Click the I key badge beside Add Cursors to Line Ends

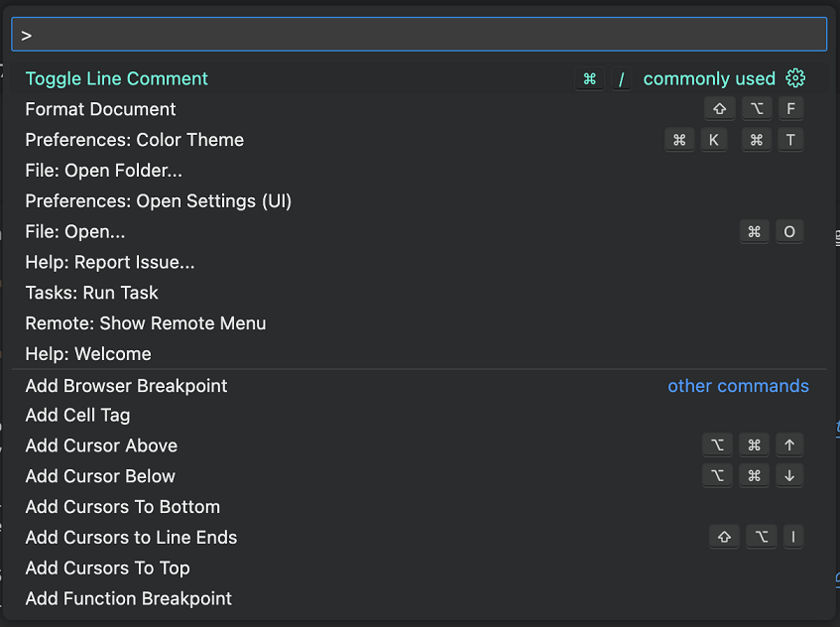click(x=793, y=537)
